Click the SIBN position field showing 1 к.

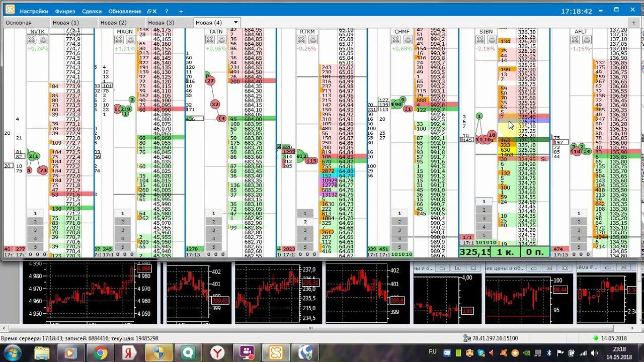505,252
